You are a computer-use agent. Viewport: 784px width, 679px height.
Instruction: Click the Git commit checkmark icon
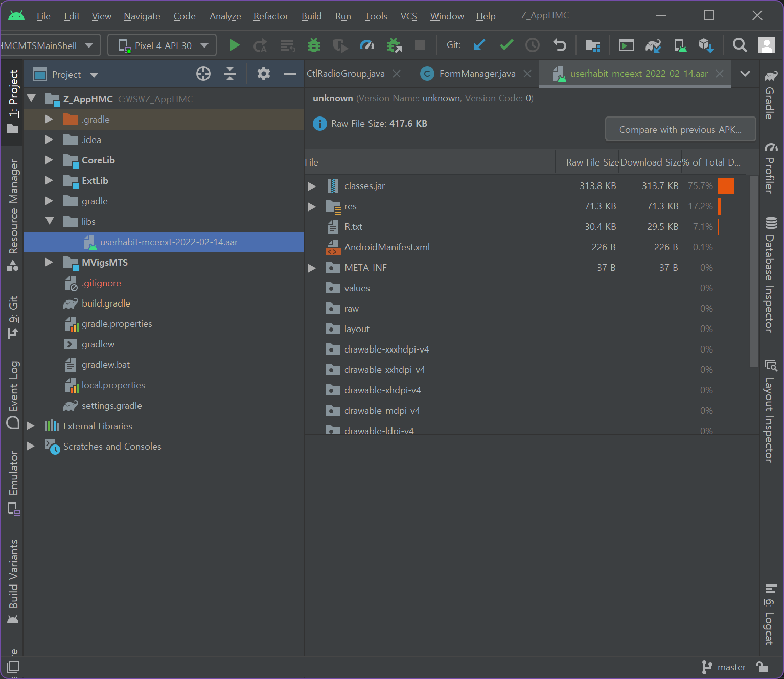pyautogui.click(x=506, y=45)
